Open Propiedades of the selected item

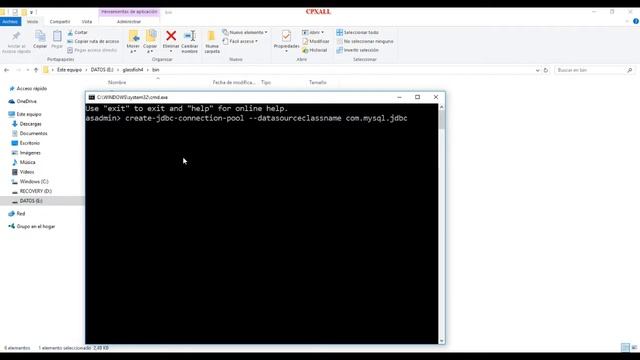tap(286, 41)
